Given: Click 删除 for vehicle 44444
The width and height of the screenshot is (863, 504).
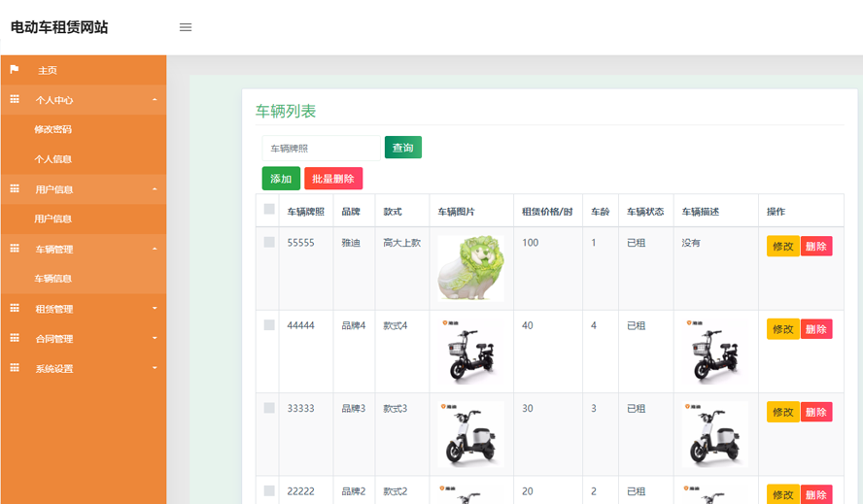Looking at the screenshot, I should click(x=815, y=329).
